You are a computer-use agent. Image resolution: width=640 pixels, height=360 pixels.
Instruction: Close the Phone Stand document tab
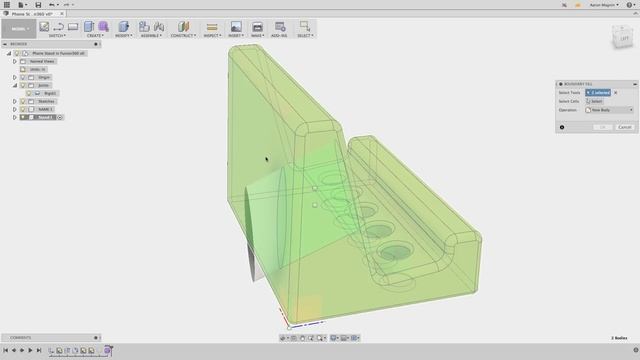62,14
